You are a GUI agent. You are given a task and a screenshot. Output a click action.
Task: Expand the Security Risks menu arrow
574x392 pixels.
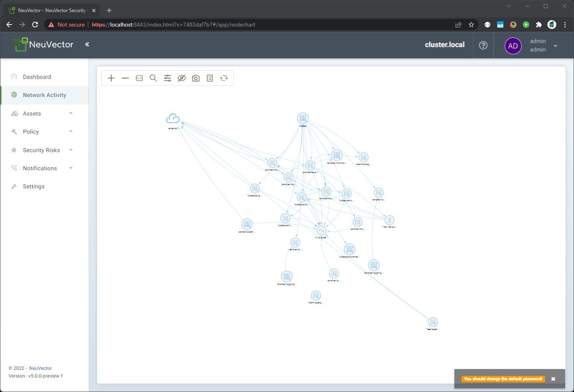pos(71,150)
